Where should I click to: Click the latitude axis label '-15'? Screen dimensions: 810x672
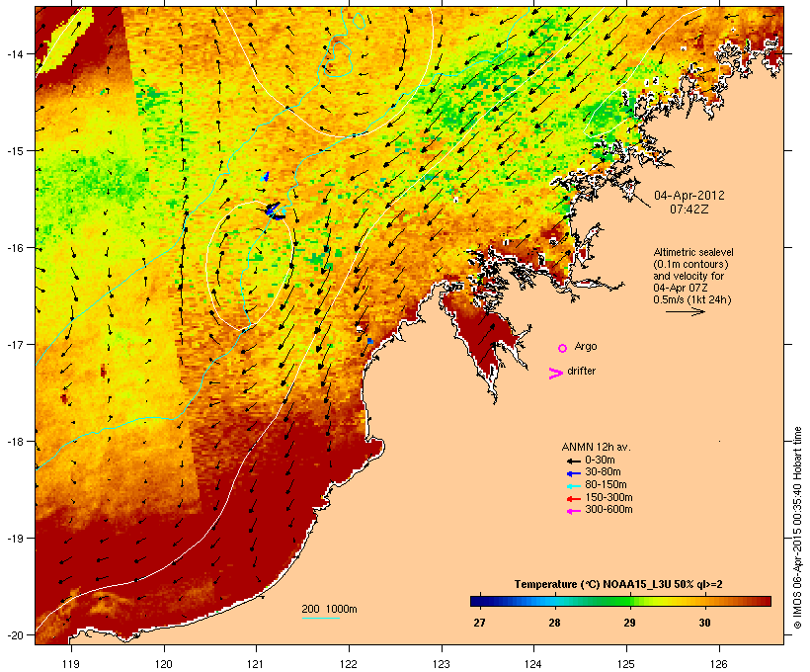pos(14,151)
